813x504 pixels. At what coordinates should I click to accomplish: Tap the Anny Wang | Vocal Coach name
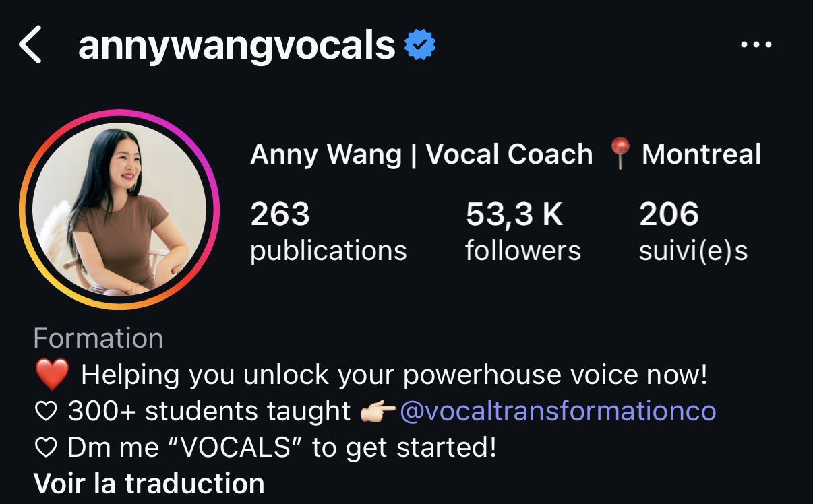(x=421, y=154)
